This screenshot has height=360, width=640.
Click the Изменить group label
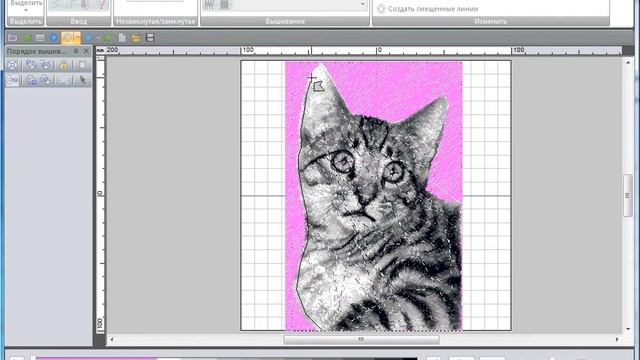(490, 21)
